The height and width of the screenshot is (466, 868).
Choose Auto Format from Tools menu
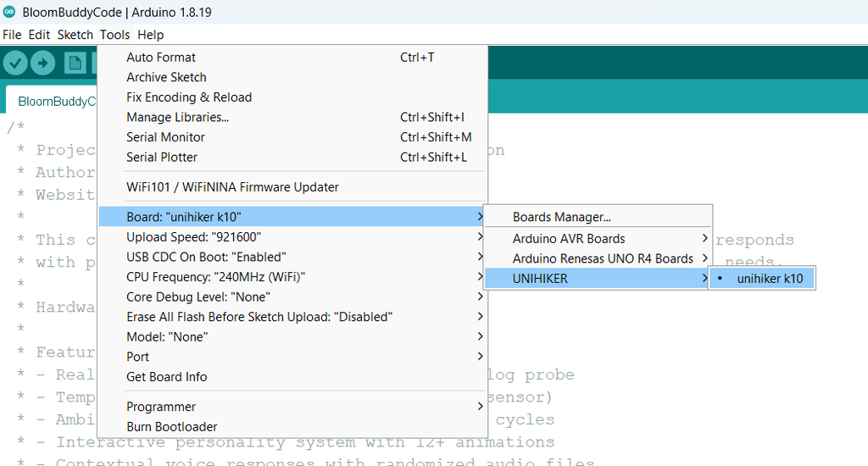pos(161,58)
